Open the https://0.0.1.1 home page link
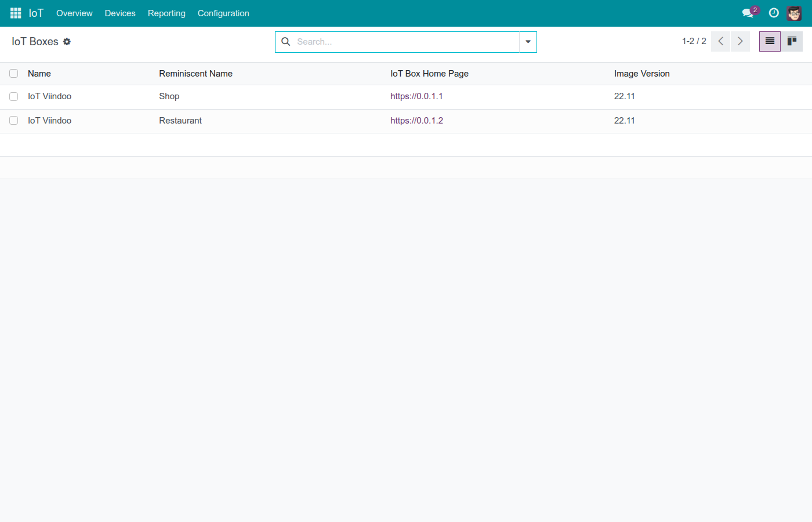 coord(416,96)
